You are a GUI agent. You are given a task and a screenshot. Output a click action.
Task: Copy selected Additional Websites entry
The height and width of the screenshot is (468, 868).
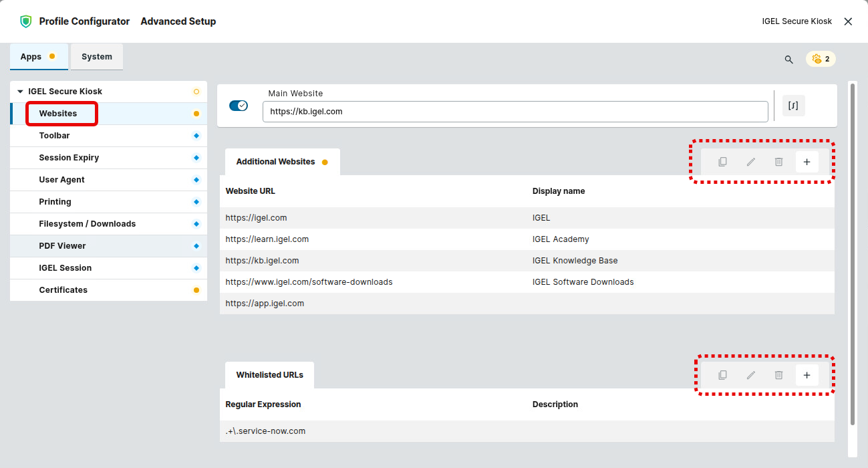(722, 162)
